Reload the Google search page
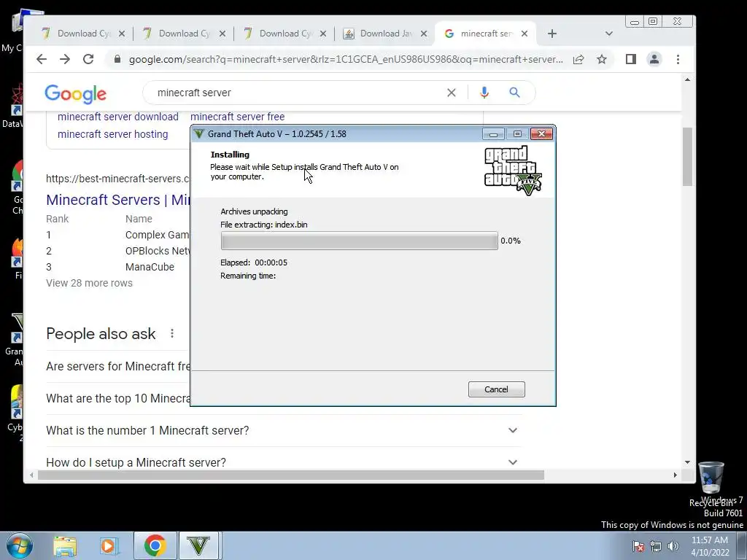 (88, 59)
